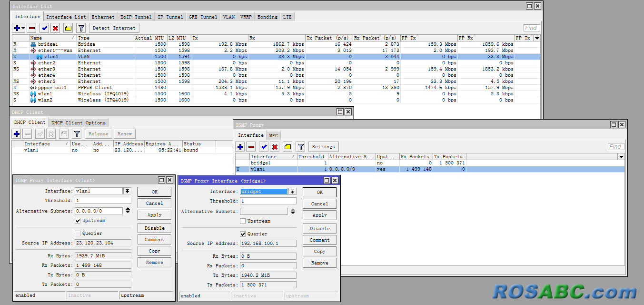Click the filter funnel in Interface List toolbar
Viewport: 644px width, 305px height.
click(x=81, y=28)
